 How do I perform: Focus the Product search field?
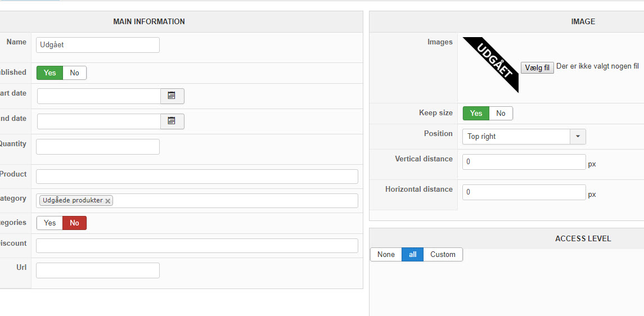(x=197, y=177)
